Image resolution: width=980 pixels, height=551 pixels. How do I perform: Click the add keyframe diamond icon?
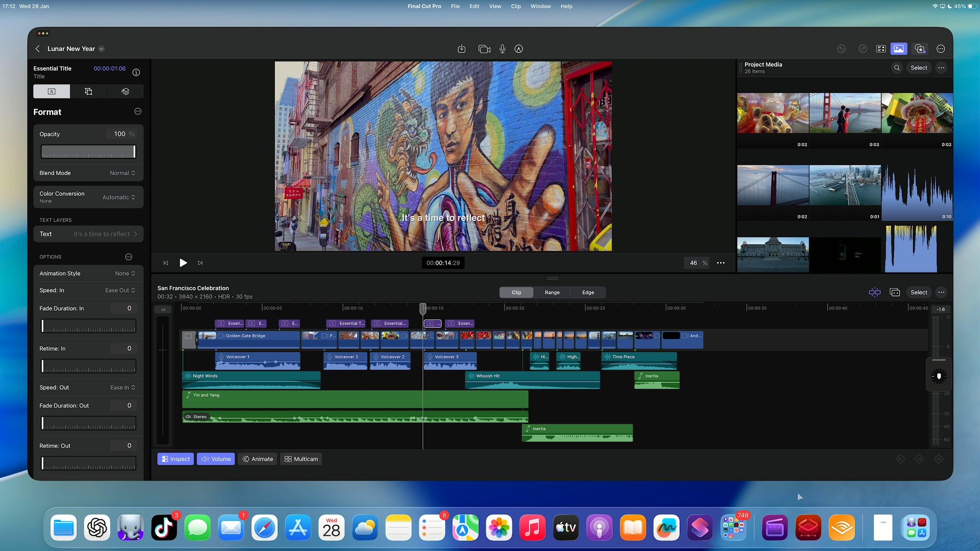click(x=938, y=459)
